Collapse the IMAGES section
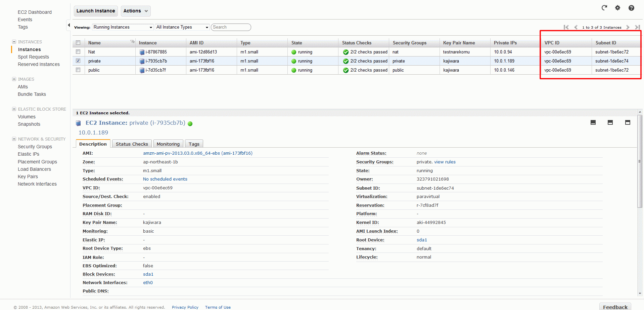Image resolution: width=644 pixels, height=310 pixels. (x=14, y=79)
